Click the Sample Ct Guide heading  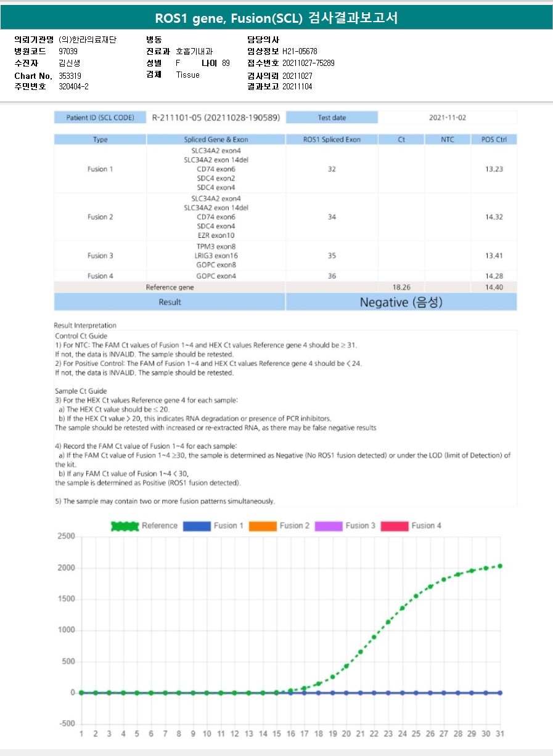81,391
